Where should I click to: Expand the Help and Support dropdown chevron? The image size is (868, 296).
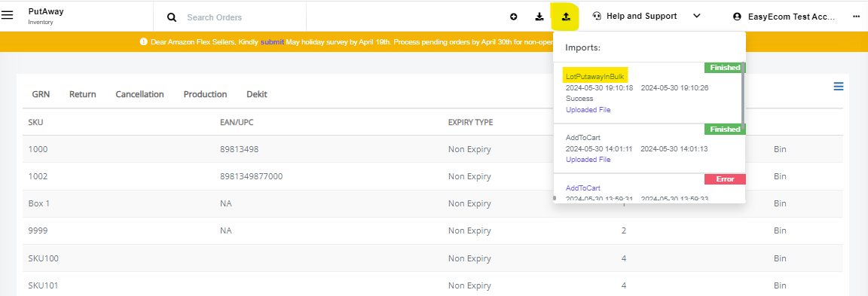pyautogui.click(x=697, y=16)
